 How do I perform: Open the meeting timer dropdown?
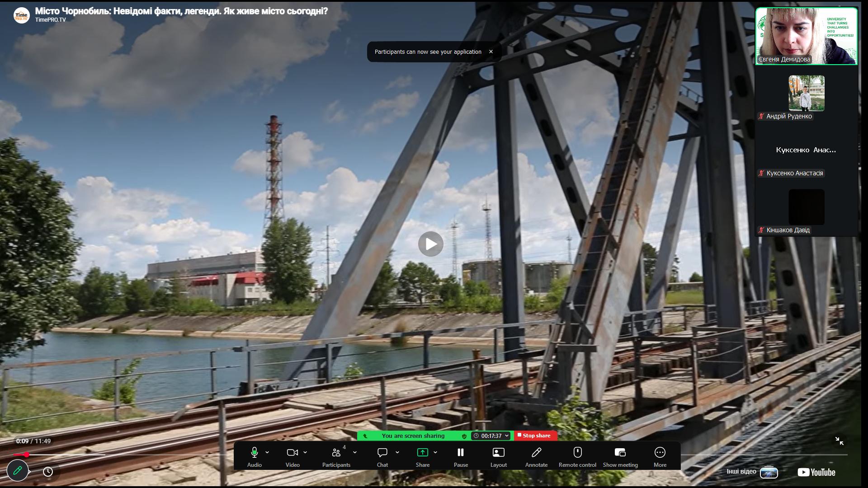point(507,436)
